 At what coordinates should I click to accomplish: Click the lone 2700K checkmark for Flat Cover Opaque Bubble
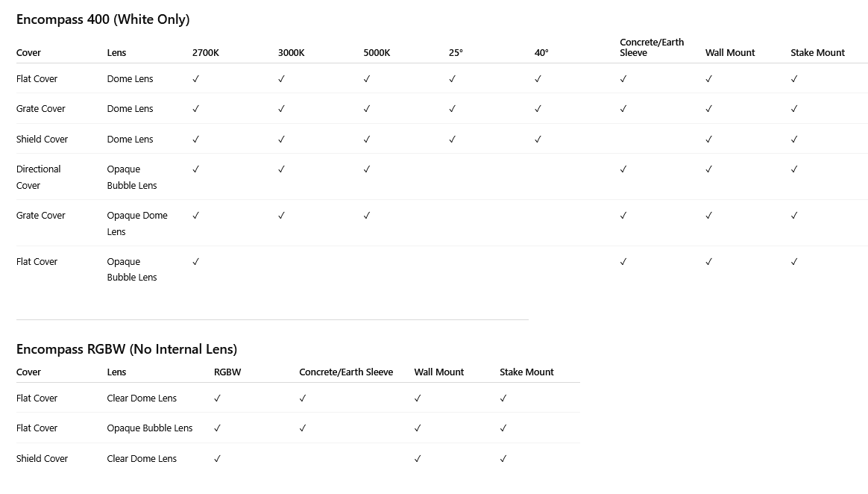pos(196,262)
